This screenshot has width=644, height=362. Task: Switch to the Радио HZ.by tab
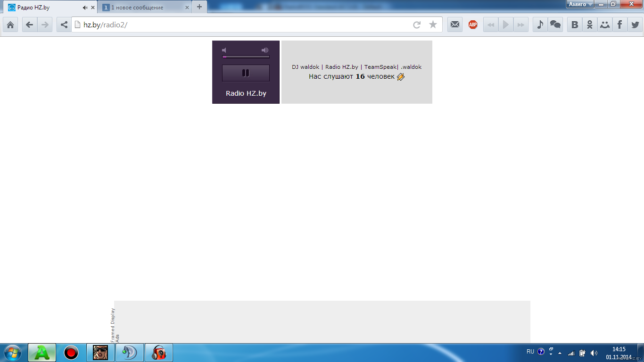tap(50, 8)
